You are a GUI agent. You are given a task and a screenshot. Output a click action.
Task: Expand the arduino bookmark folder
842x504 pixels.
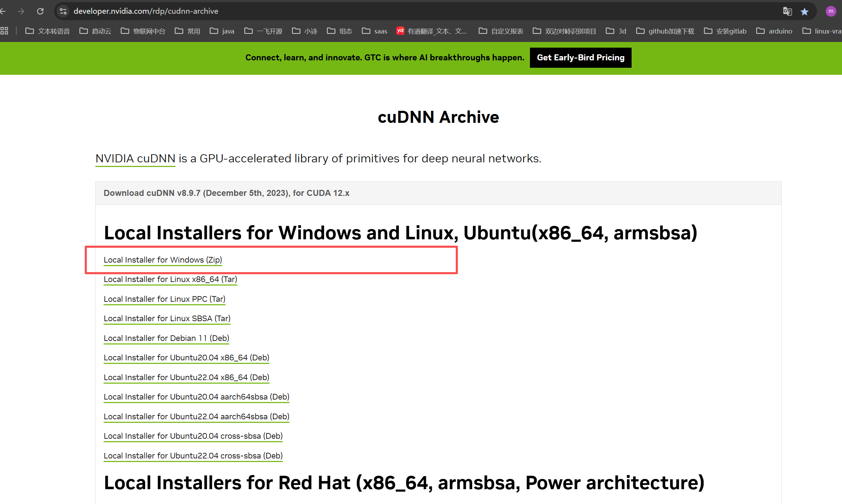(774, 31)
